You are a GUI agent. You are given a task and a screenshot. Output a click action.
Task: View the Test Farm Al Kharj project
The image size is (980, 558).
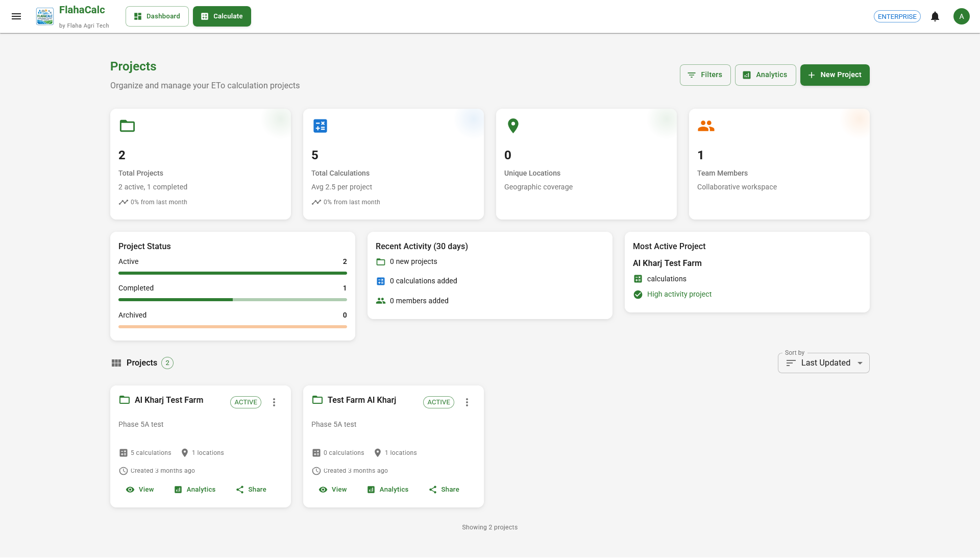(x=333, y=490)
